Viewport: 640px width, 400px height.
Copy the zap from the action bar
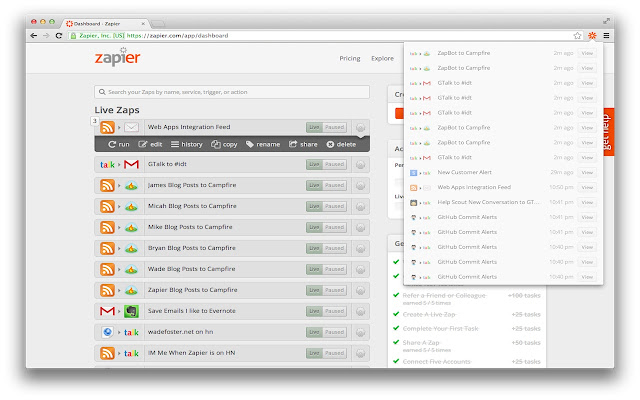224,144
